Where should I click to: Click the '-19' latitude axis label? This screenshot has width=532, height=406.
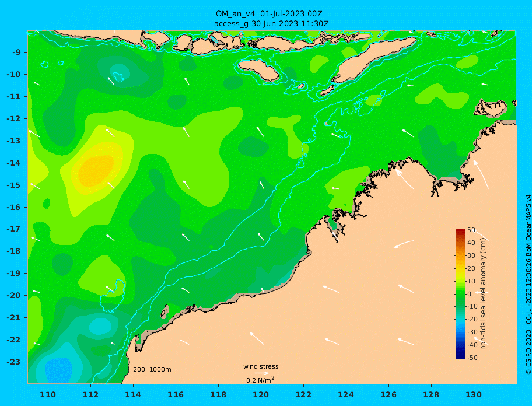click(x=13, y=273)
